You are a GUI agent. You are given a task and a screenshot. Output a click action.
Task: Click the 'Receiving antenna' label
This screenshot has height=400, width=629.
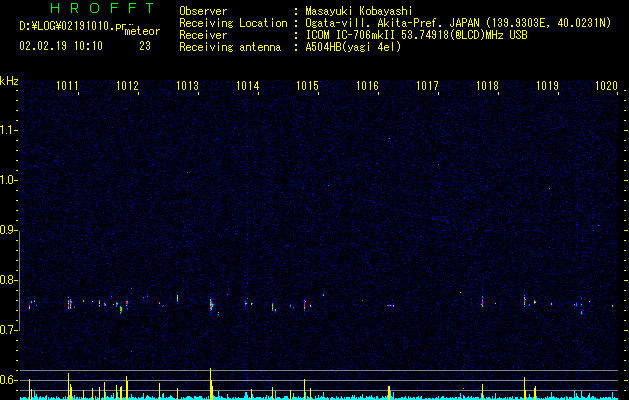230,47
